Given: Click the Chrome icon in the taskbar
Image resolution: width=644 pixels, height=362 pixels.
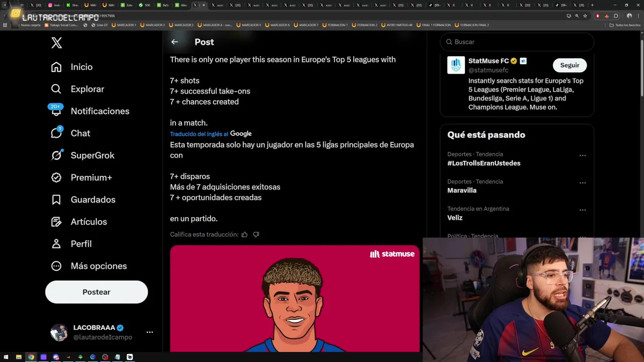Looking at the screenshot, I should [31, 357].
